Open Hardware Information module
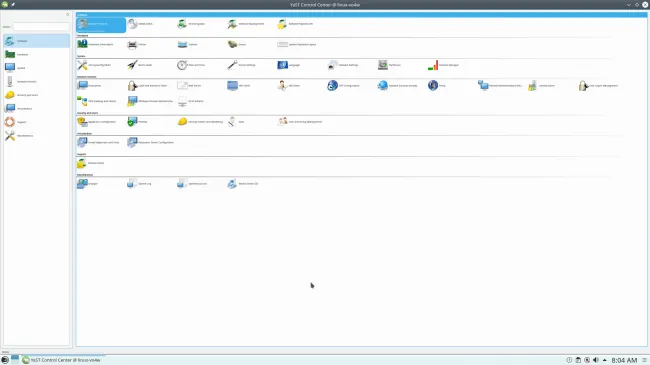 (x=95, y=44)
